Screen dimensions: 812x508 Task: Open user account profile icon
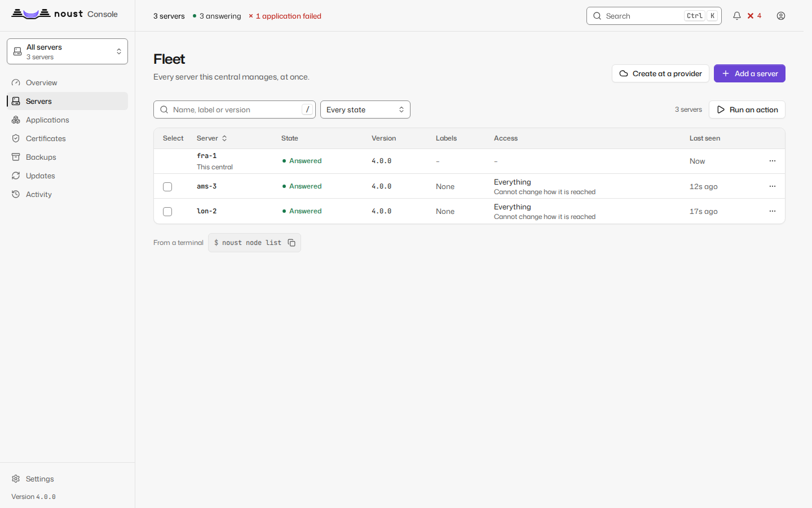[781, 16]
